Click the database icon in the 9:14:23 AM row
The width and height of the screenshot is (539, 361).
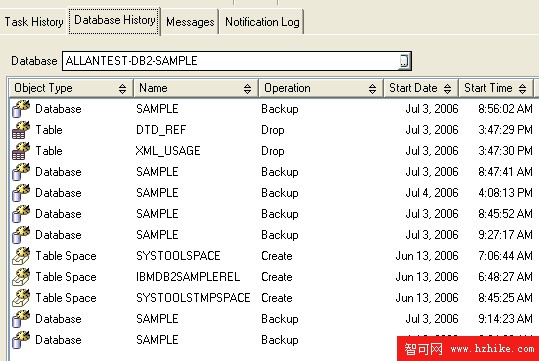click(21, 318)
